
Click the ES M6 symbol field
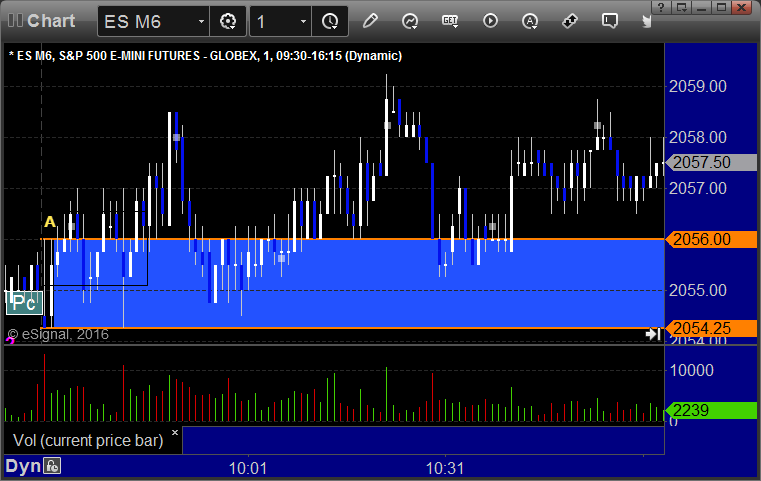tap(153, 21)
